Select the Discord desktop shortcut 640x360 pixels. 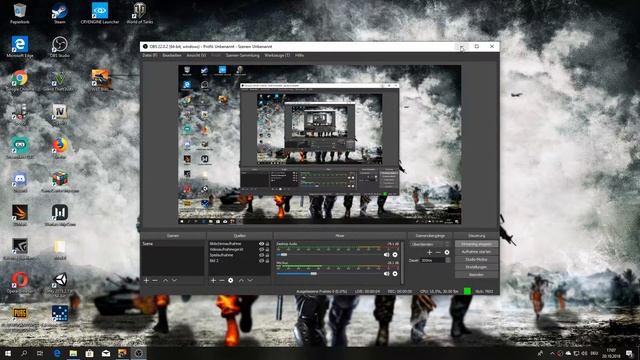click(19, 182)
